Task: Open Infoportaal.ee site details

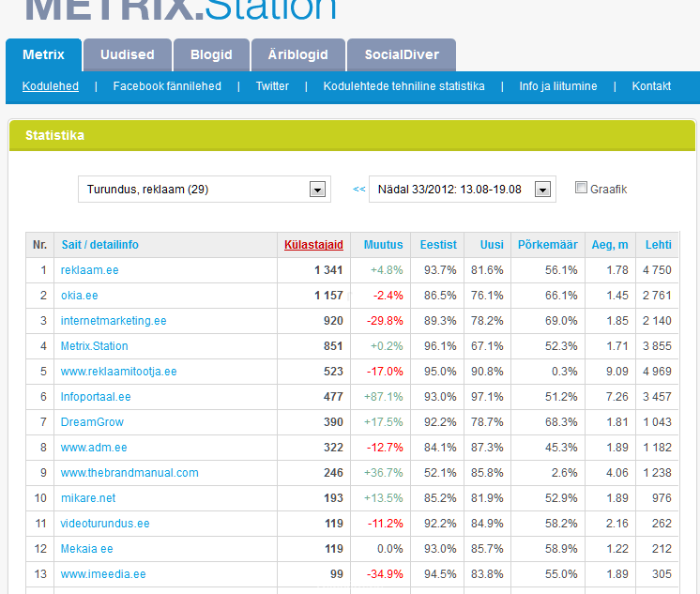Action: click(x=96, y=397)
